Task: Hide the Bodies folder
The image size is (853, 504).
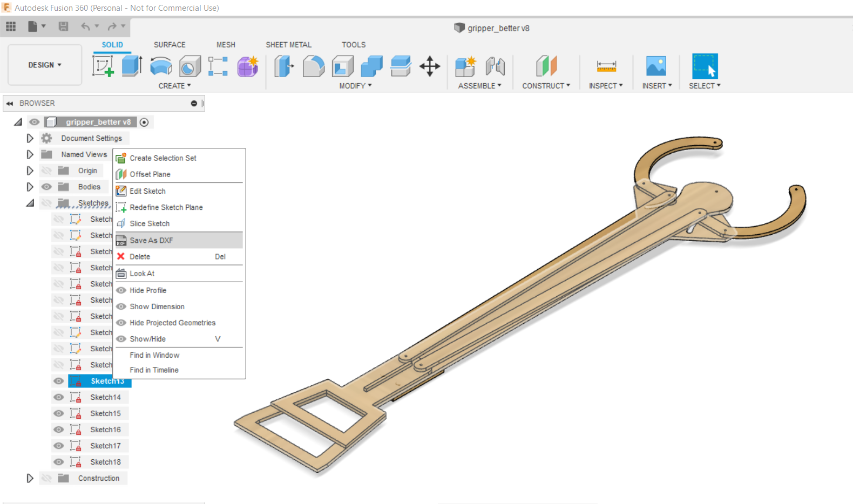Action: click(x=47, y=187)
